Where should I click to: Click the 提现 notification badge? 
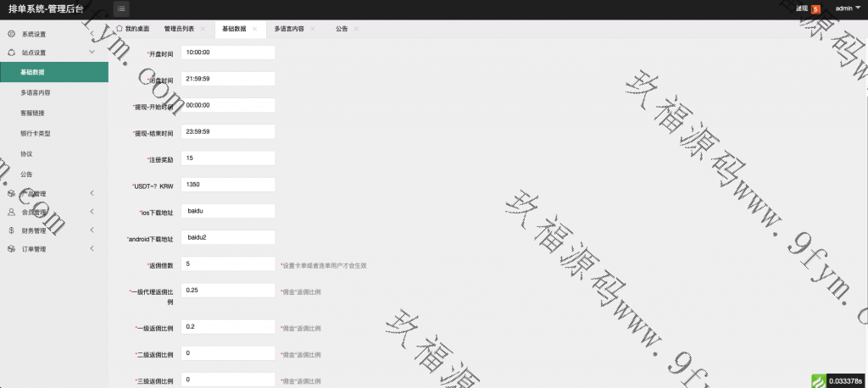click(815, 9)
